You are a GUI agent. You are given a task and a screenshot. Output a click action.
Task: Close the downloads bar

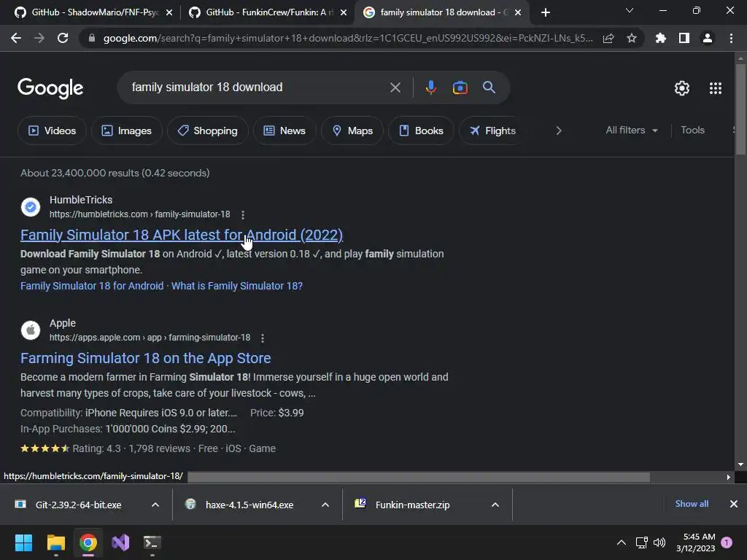point(734,504)
